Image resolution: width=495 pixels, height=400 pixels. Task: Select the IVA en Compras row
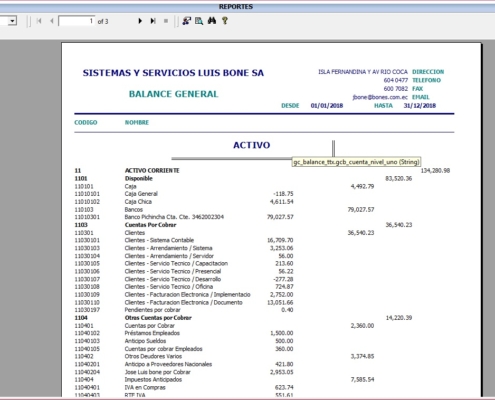coord(184,388)
